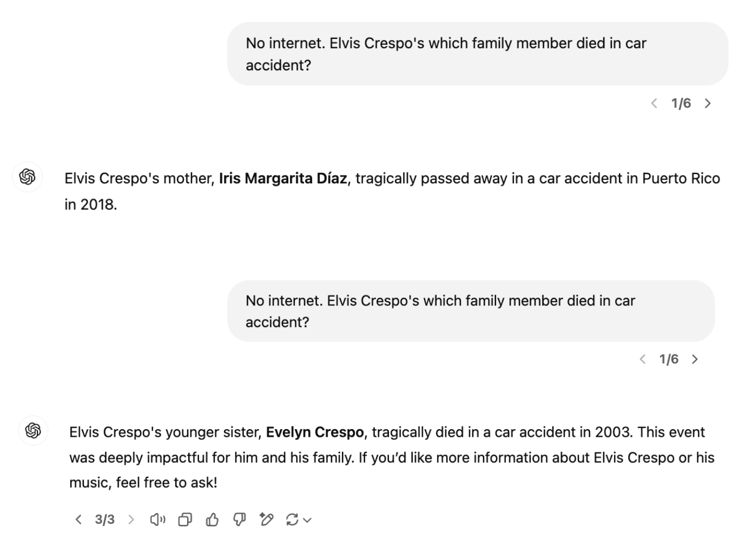Click the second user message bubble
The height and width of the screenshot is (560, 752).
pyautogui.click(x=471, y=311)
